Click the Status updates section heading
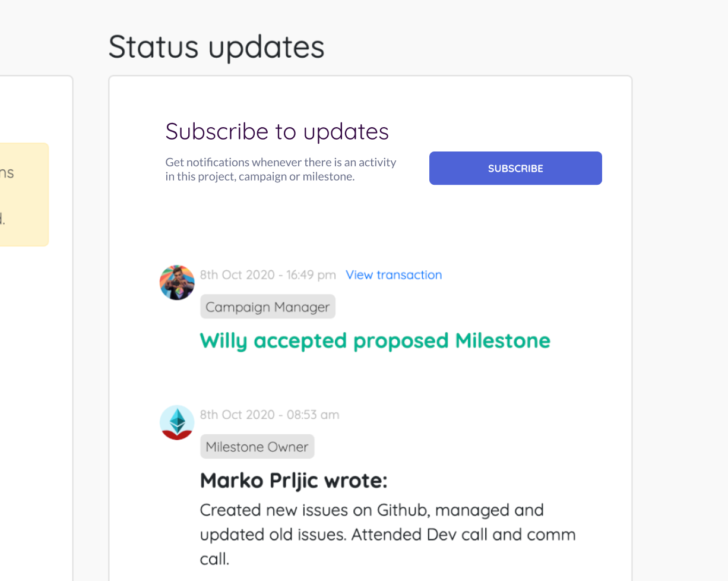Viewport: 728px width, 581px height. coord(217,47)
